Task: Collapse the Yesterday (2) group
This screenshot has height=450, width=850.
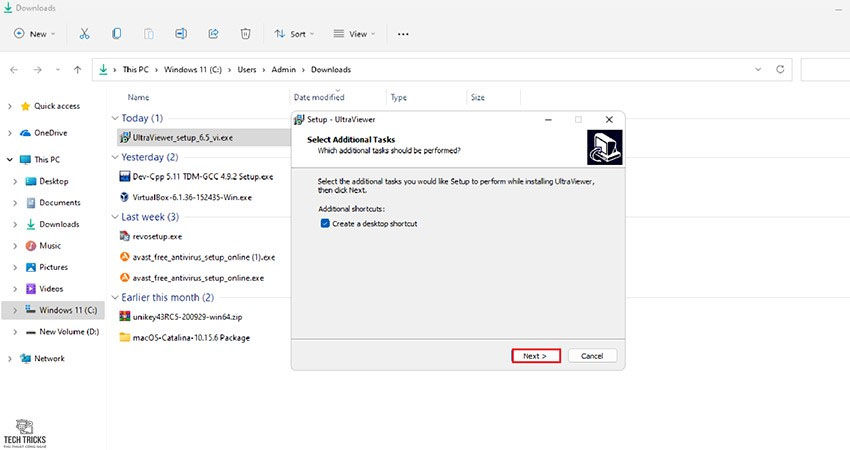Action: [115, 157]
